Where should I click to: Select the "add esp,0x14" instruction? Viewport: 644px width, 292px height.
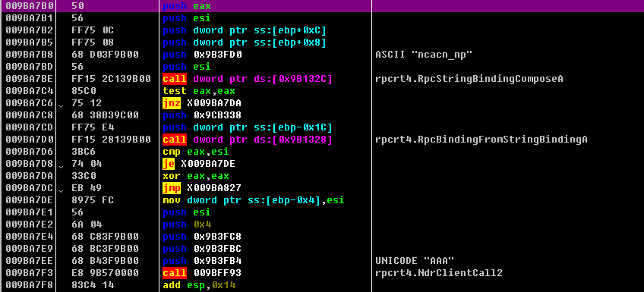pyautogui.click(x=199, y=285)
